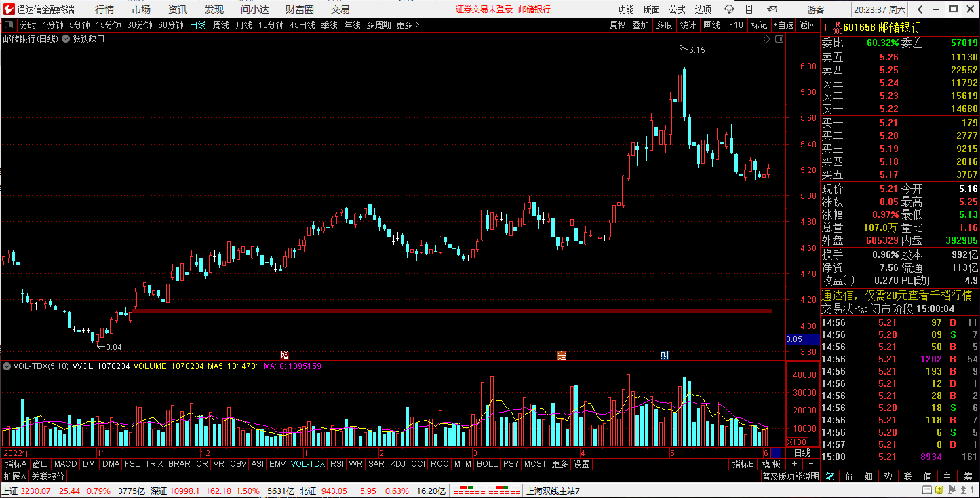Image resolution: width=980 pixels, height=498 pixels.
Task: Click the 增 event marker on chart
Action: tap(284, 356)
